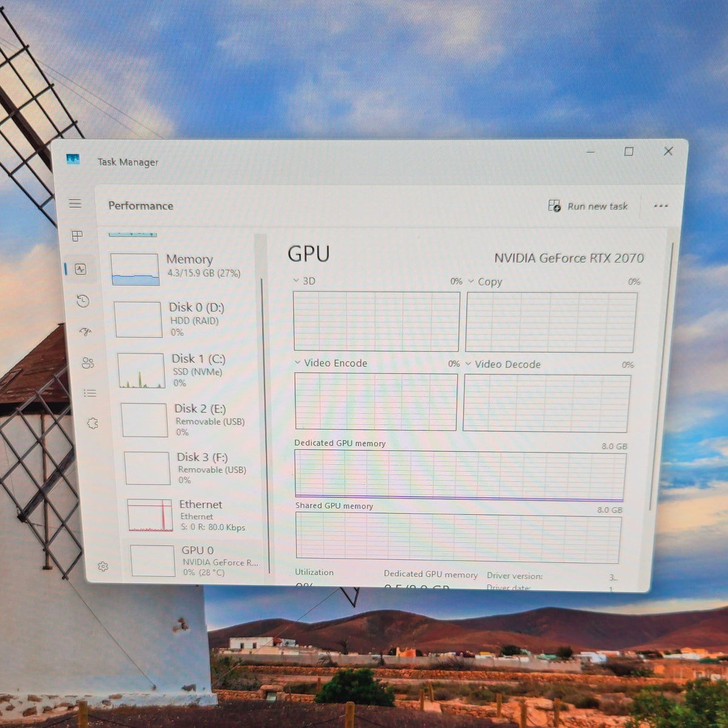Viewport: 728px width, 728px height.
Task: Click the NVIDIA GeForce RTX 2070 label
Action: [x=569, y=258]
